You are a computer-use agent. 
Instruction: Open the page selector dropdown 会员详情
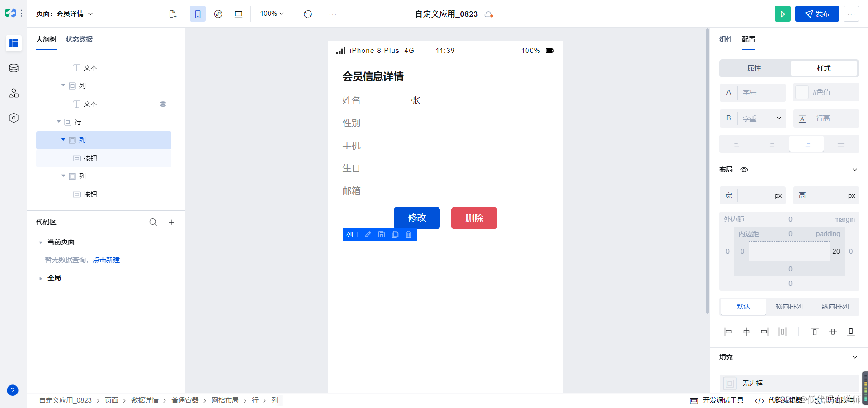[65, 14]
